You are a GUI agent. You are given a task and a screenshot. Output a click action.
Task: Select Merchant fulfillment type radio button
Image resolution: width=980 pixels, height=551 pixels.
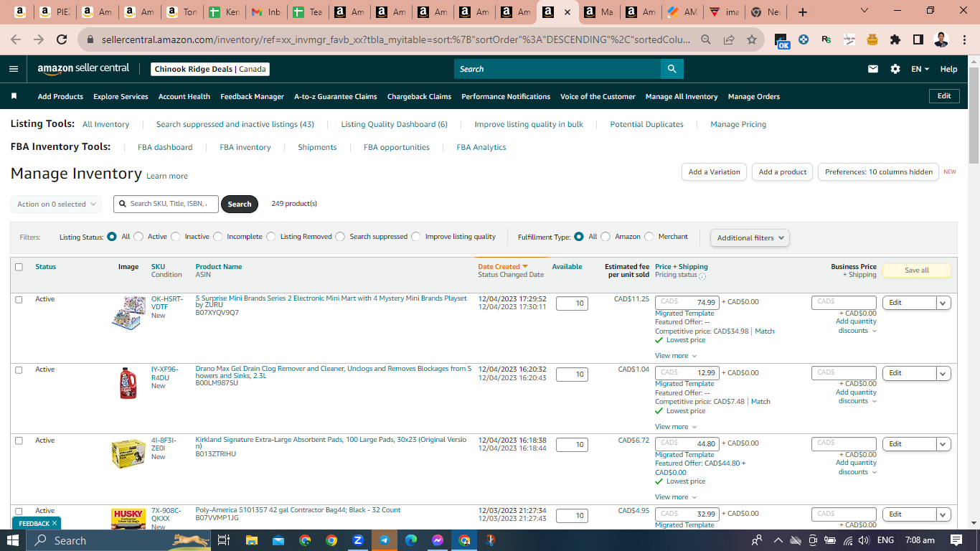point(649,237)
